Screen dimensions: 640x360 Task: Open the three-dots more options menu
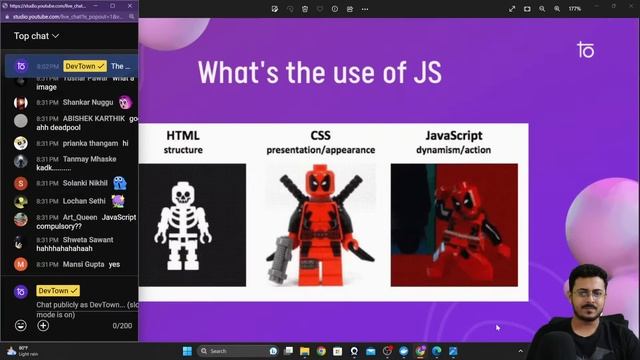365,9
